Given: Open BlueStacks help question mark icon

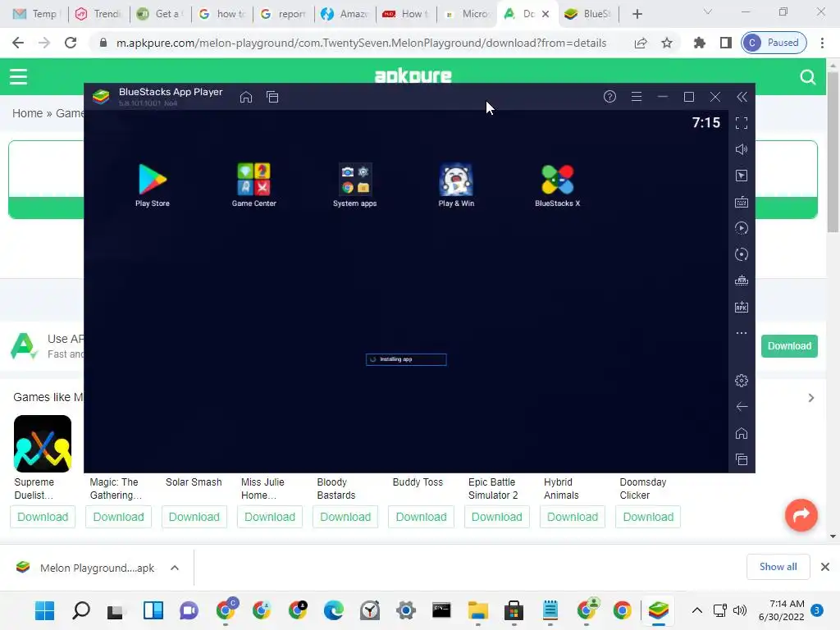Looking at the screenshot, I should tap(609, 97).
